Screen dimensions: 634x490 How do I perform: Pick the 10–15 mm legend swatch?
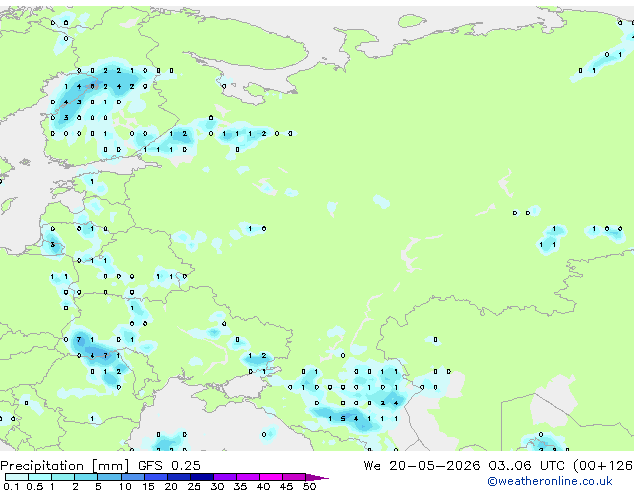[x=133, y=477]
